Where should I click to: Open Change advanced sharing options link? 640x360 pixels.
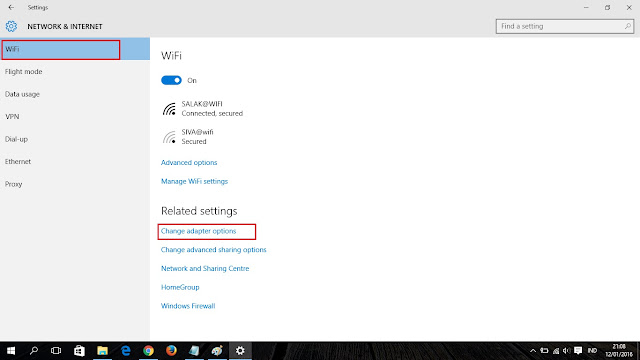click(213, 250)
